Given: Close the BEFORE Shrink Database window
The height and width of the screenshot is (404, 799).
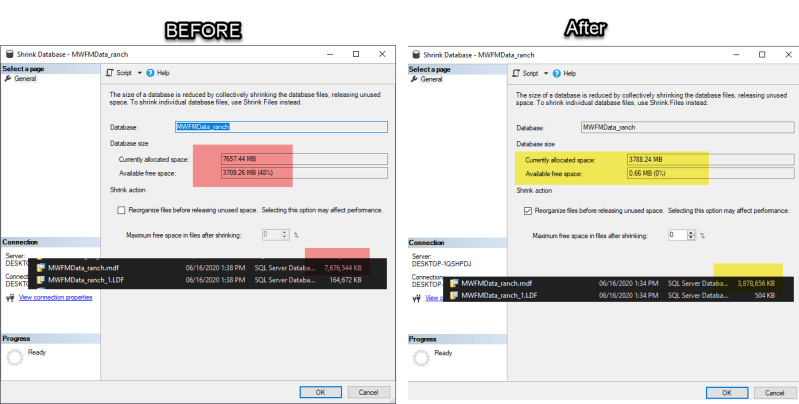Looking at the screenshot, I should [x=382, y=54].
